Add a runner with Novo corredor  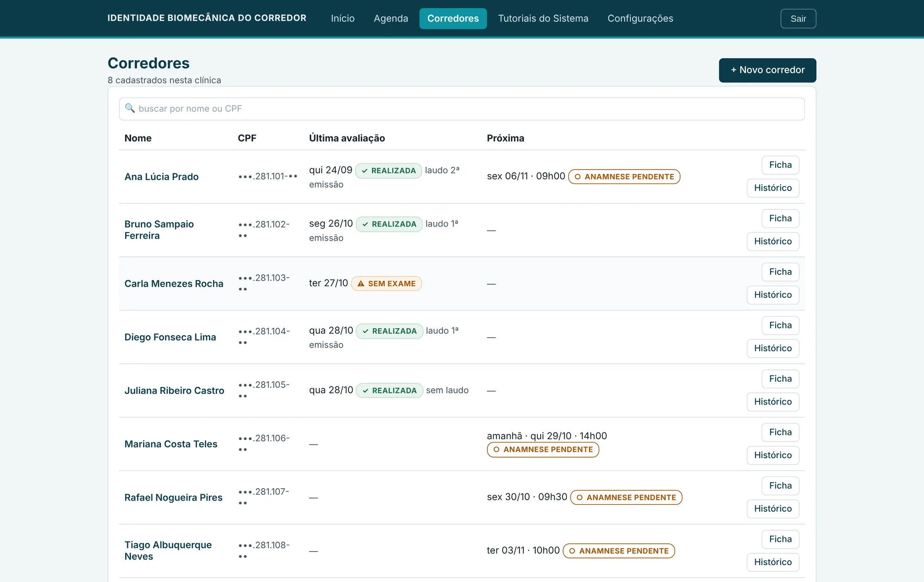pyautogui.click(x=767, y=70)
